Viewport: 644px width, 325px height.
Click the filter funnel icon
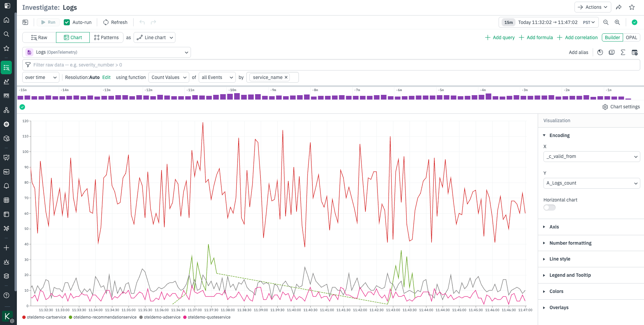pyautogui.click(x=28, y=65)
